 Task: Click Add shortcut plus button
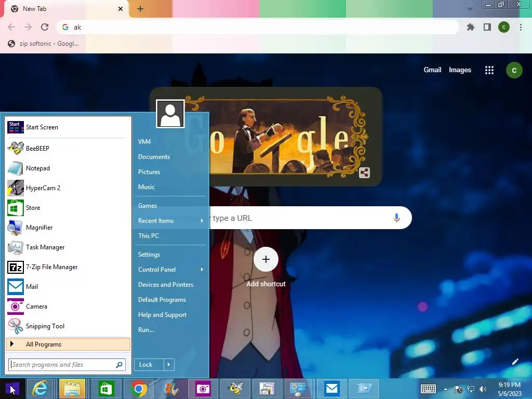pyautogui.click(x=265, y=260)
